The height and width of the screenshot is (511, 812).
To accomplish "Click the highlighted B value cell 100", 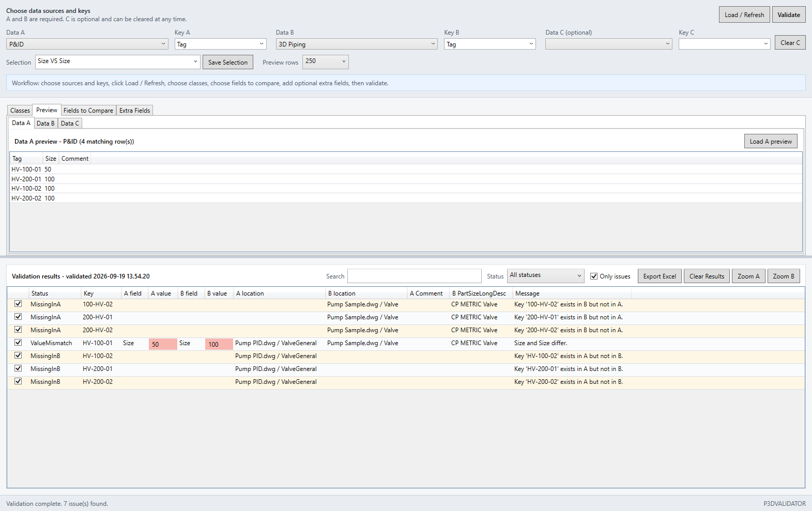I will tap(219, 344).
